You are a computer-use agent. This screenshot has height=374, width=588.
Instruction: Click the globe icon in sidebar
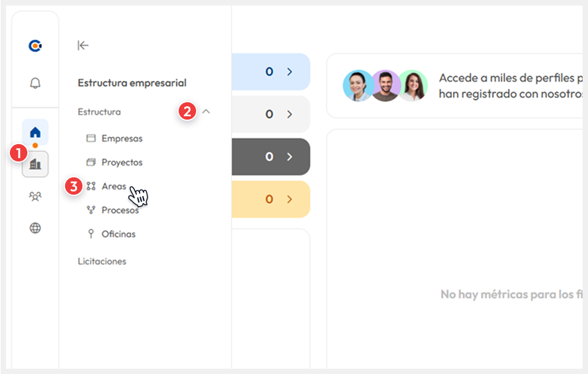(x=35, y=228)
